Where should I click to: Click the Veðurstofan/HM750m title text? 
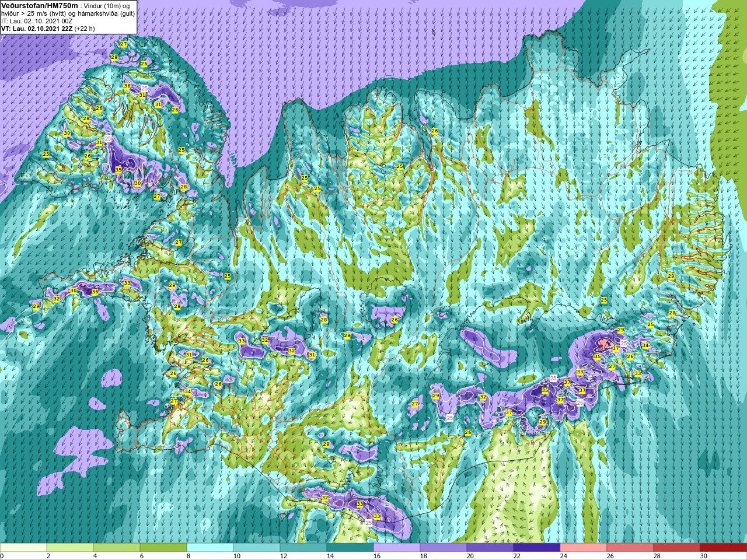[40, 5]
